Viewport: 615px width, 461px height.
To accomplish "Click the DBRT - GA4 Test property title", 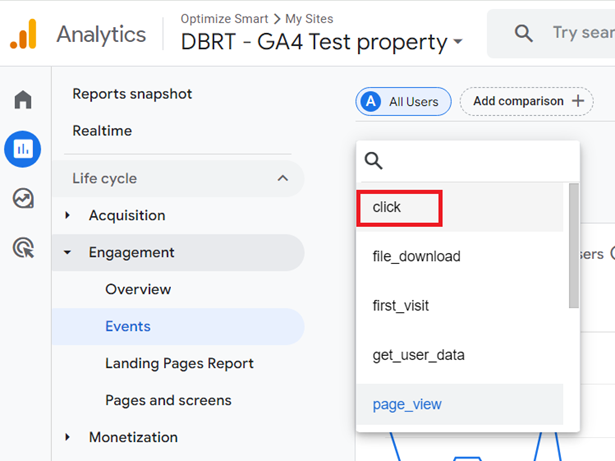I will click(x=314, y=42).
